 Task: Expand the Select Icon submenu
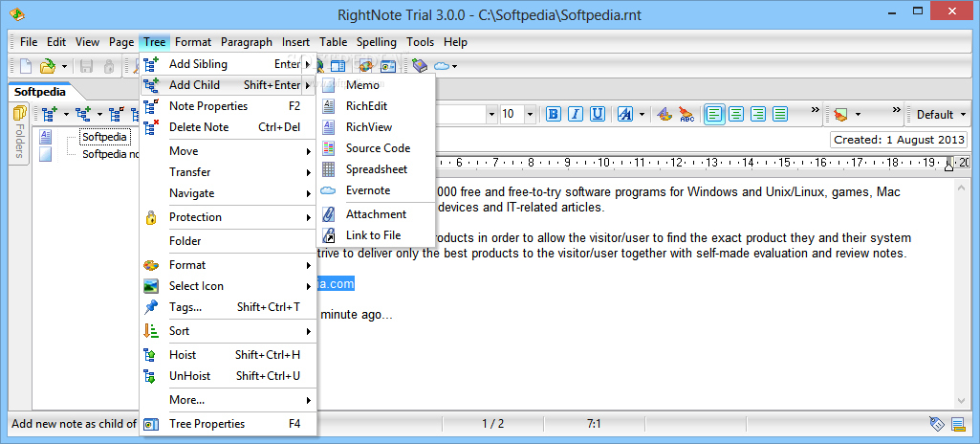229,286
